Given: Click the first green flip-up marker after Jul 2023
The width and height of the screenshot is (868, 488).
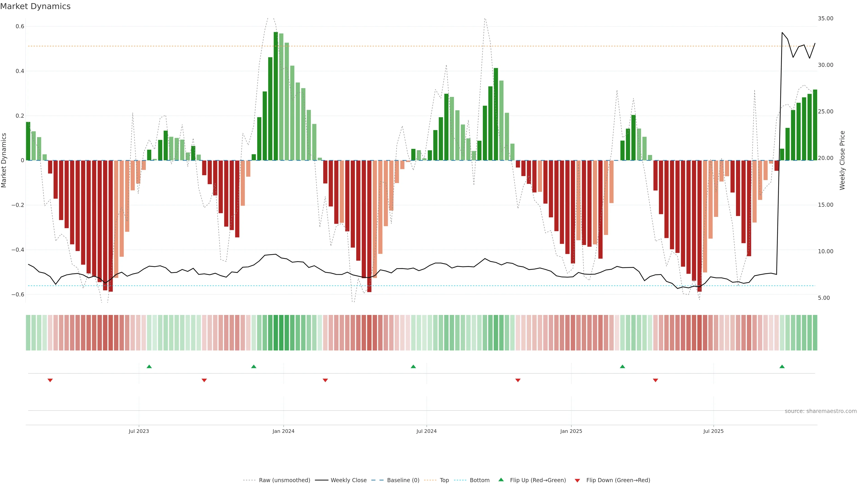Looking at the screenshot, I should tap(149, 366).
